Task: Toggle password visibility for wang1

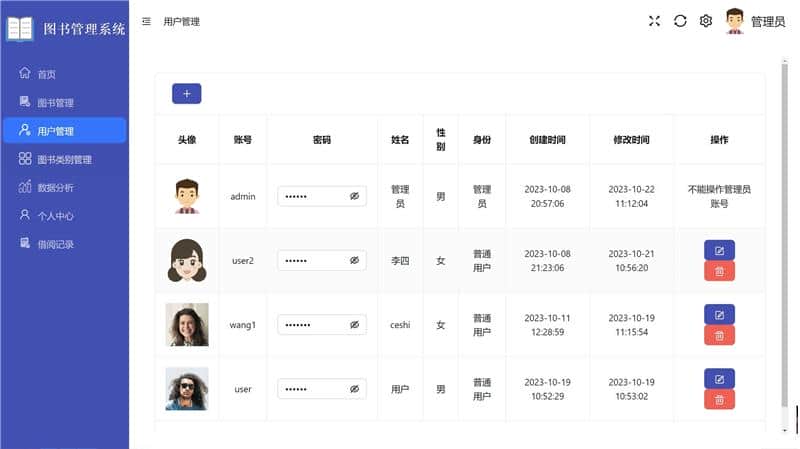Action: pyautogui.click(x=355, y=325)
